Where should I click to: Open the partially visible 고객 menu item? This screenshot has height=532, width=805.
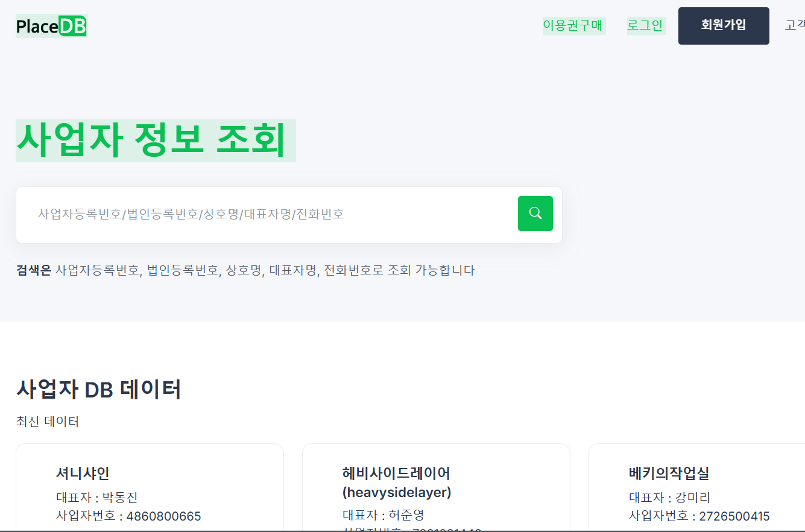[795, 25]
